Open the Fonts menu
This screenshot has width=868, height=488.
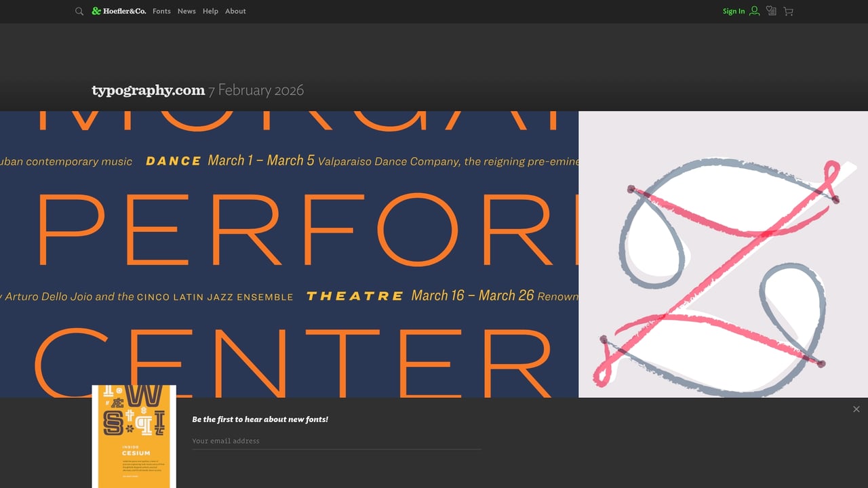pos(161,12)
